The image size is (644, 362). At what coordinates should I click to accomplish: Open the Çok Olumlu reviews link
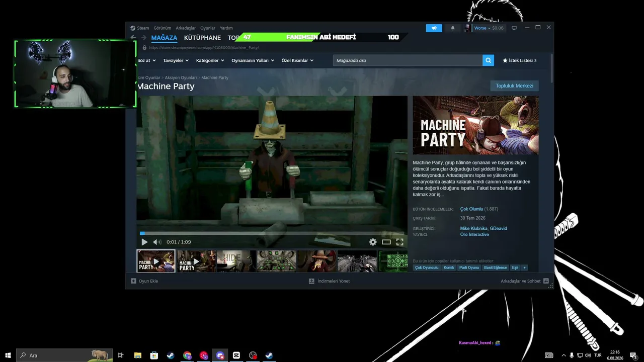tap(471, 209)
